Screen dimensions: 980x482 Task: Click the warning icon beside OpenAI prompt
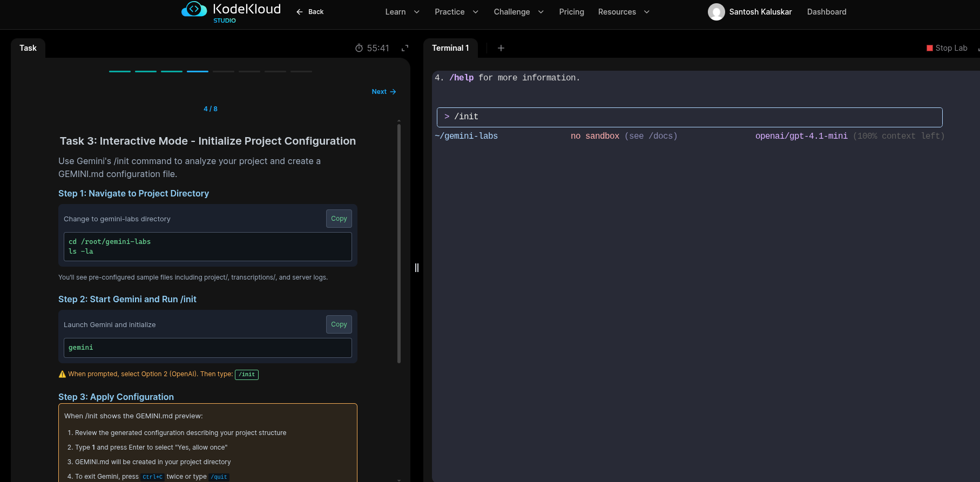(62, 374)
